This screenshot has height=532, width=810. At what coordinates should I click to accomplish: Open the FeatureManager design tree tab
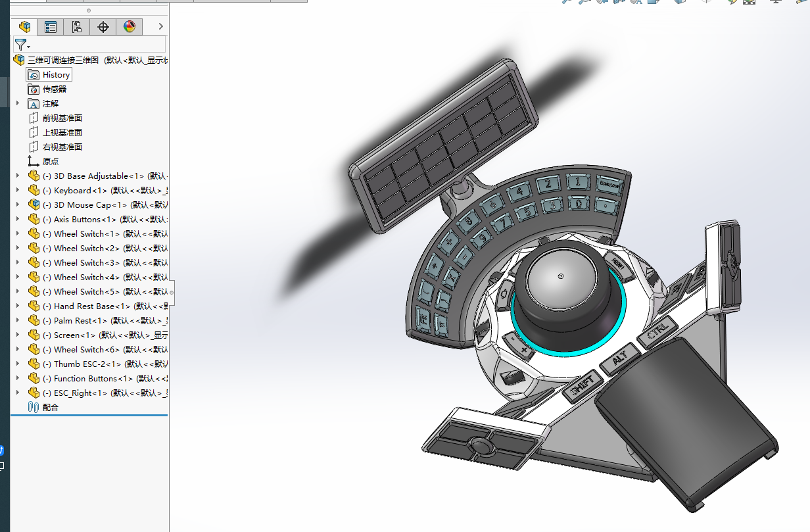point(25,26)
